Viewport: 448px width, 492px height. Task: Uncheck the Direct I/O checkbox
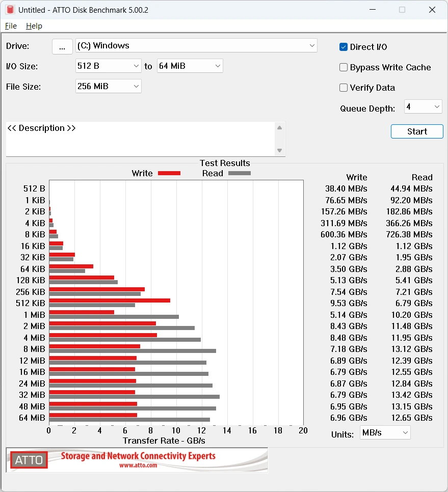(344, 47)
